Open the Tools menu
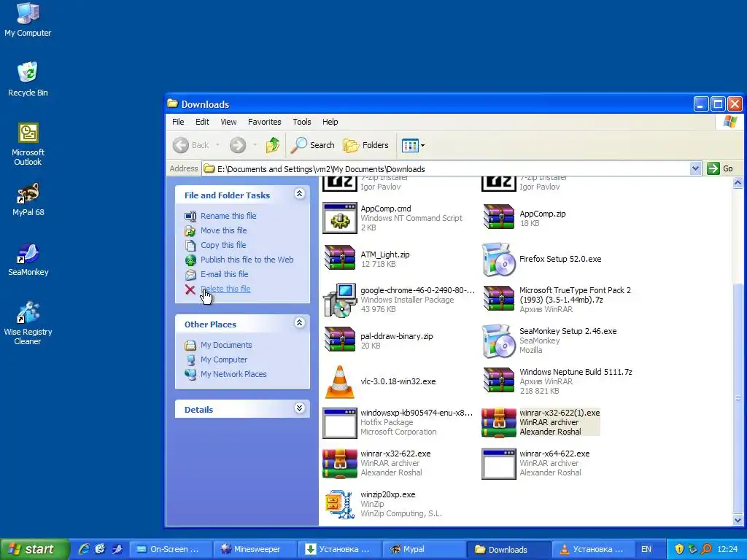747x560 pixels. pyautogui.click(x=301, y=122)
